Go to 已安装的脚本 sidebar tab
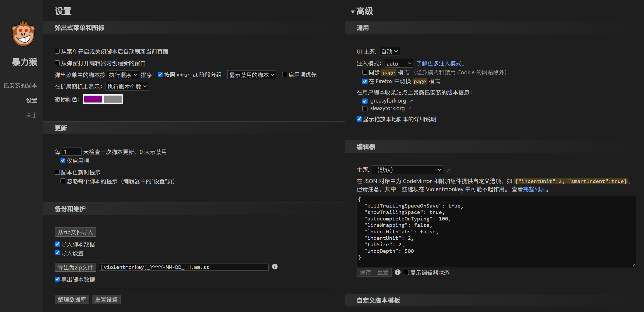The width and height of the screenshot is (644, 312). pyautogui.click(x=20, y=86)
